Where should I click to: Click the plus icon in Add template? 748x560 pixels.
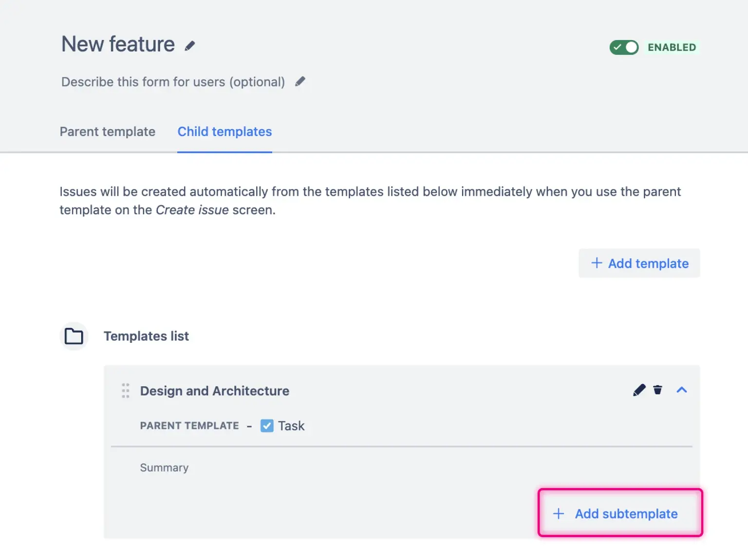tap(597, 263)
